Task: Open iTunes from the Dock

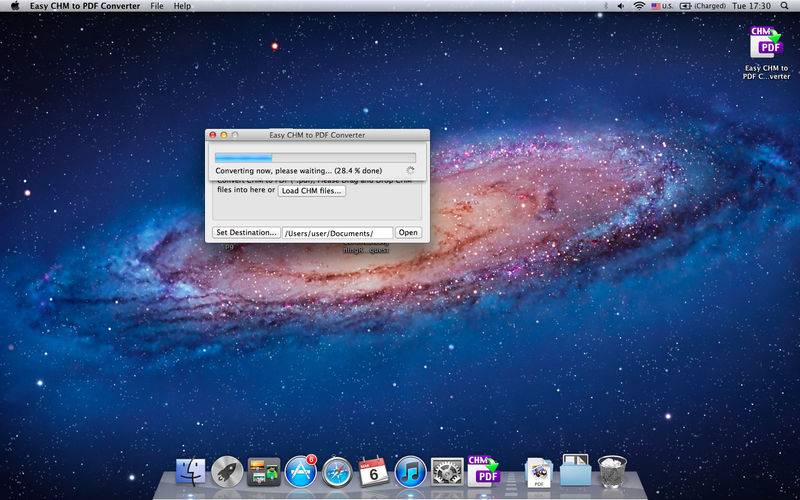Action: [x=410, y=471]
